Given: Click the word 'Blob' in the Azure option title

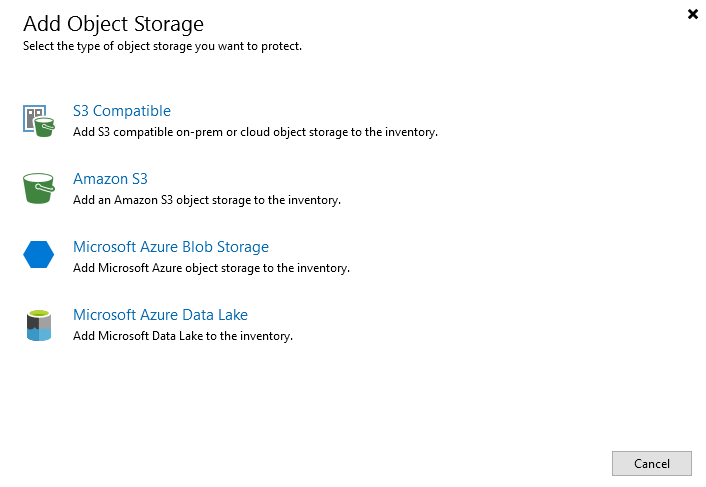Looking at the screenshot, I should coord(197,247).
